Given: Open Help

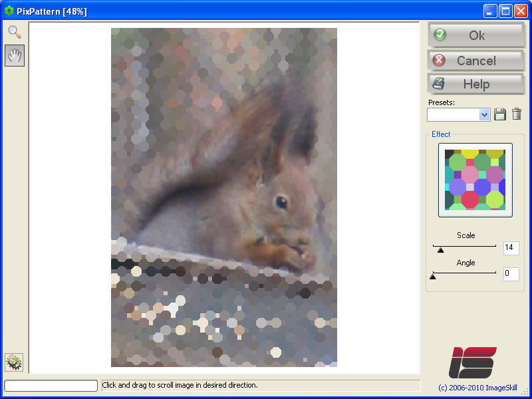Looking at the screenshot, I should click(476, 84).
